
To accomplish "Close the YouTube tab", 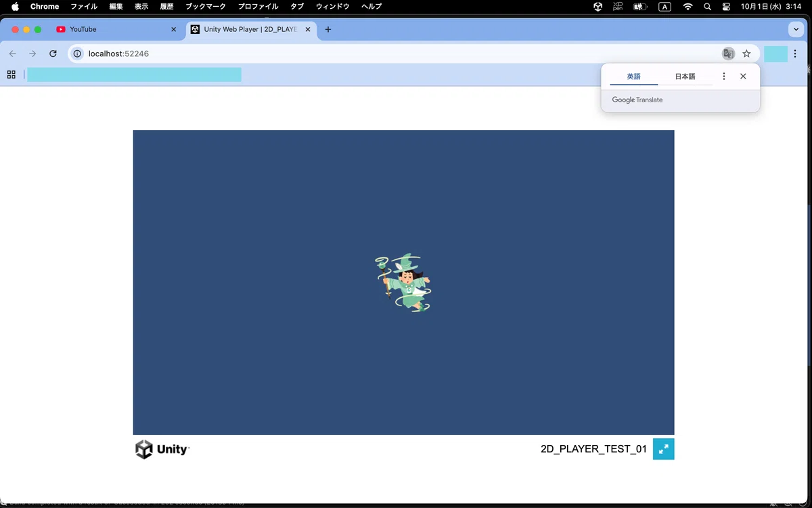I will [x=173, y=30].
